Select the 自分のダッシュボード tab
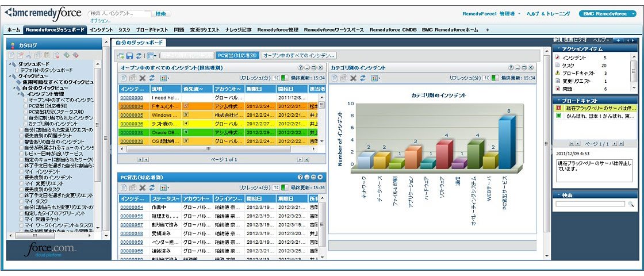Image resolution: width=644 pixels, height=276 pixels. click(139, 43)
